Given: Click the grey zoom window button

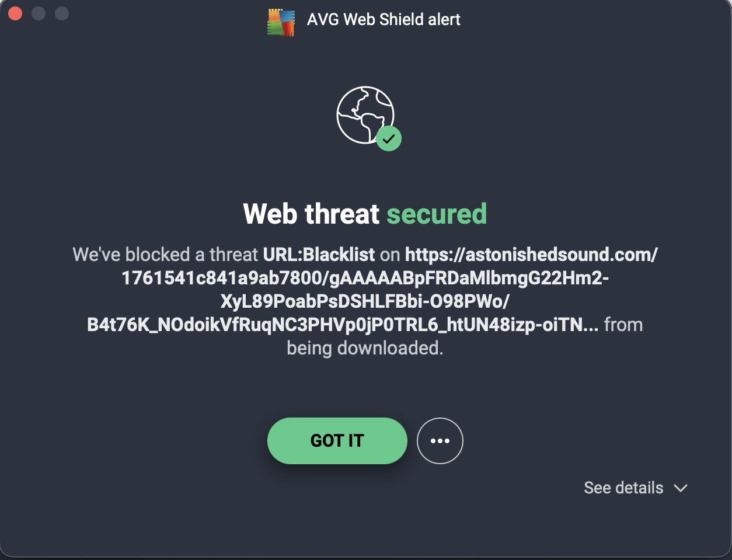Looking at the screenshot, I should point(61,13).
